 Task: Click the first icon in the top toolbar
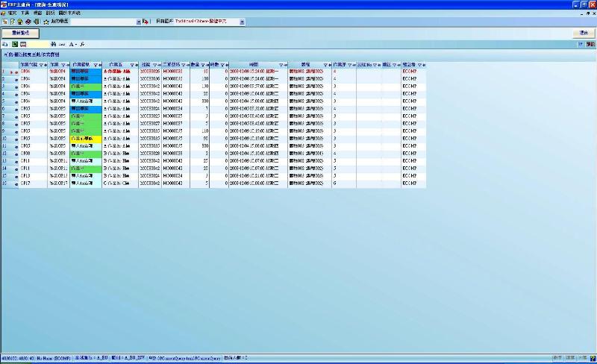4,22
